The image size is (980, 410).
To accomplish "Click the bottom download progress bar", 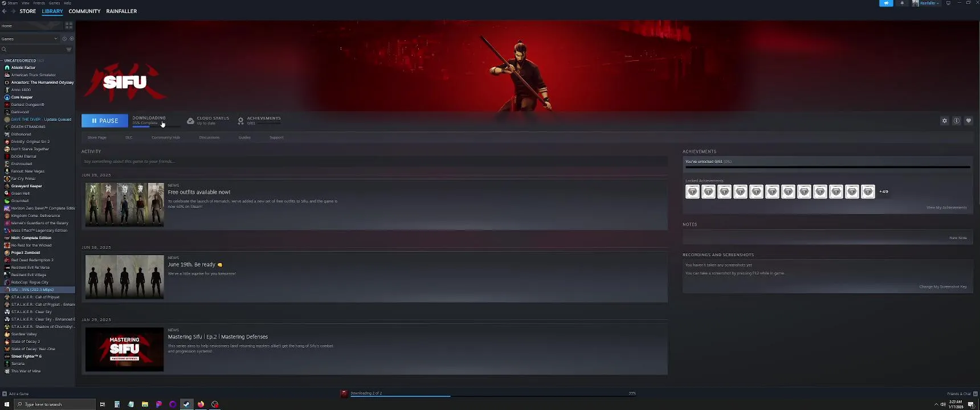I will [493, 396].
